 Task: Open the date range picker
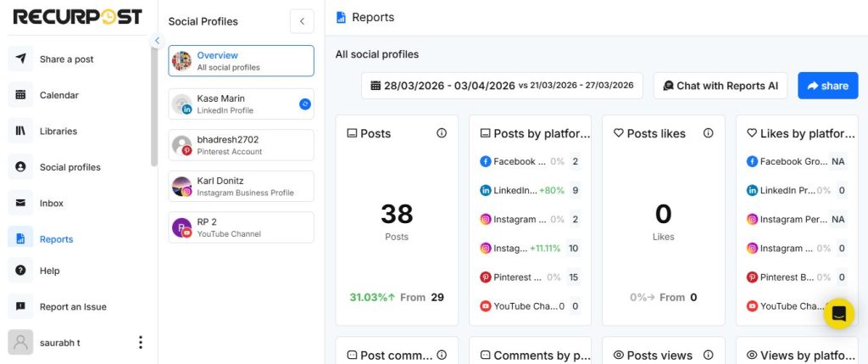(x=502, y=86)
